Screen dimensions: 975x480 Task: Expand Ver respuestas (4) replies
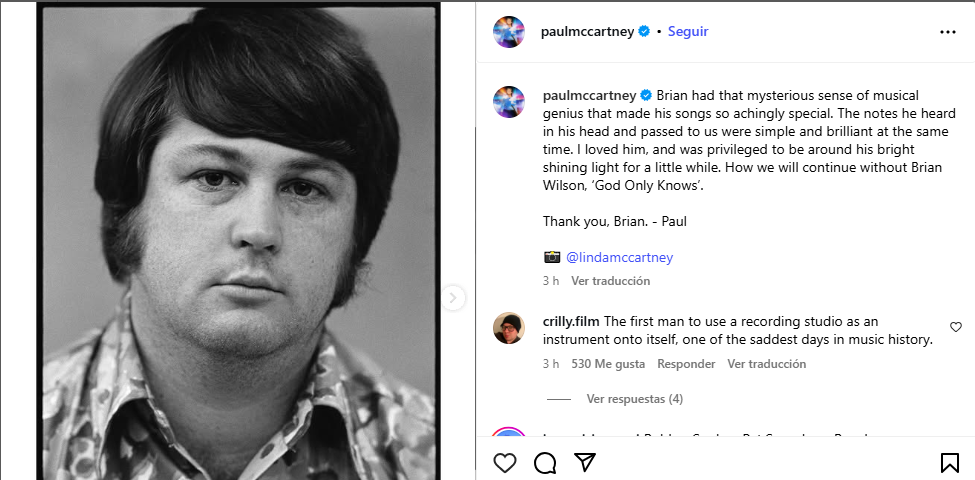(x=634, y=399)
